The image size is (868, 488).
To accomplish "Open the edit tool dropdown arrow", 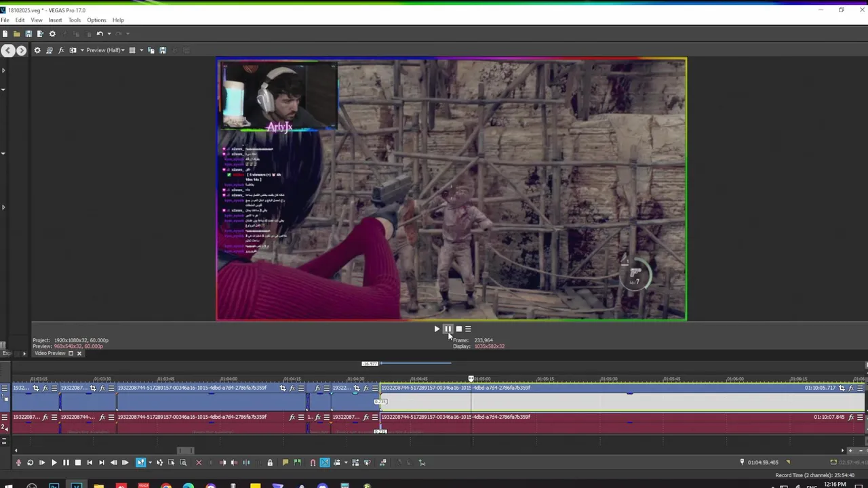I will coord(150,462).
